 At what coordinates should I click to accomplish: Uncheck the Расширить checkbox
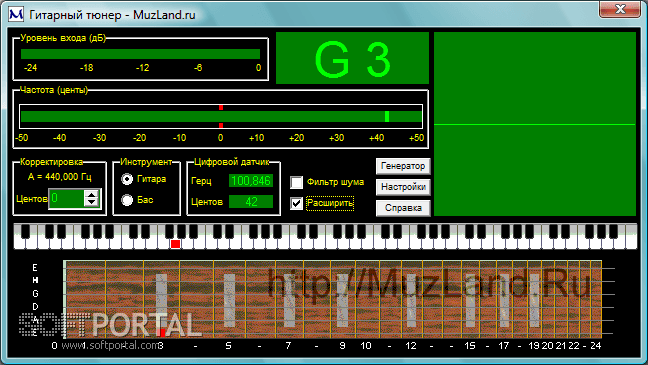pyautogui.click(x=296, y=203)
